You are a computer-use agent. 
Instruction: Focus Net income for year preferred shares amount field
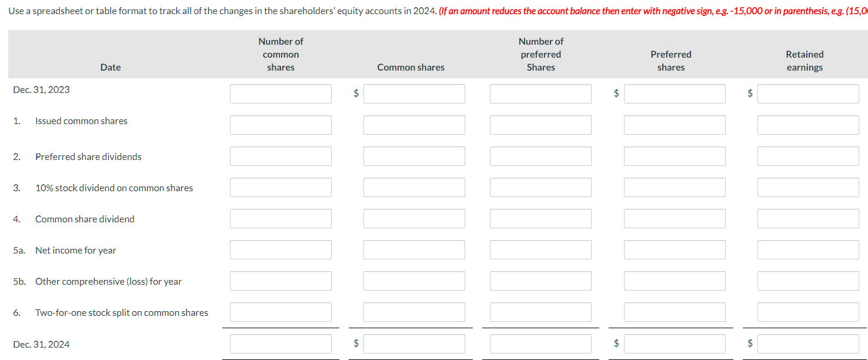tap(675, 249)
